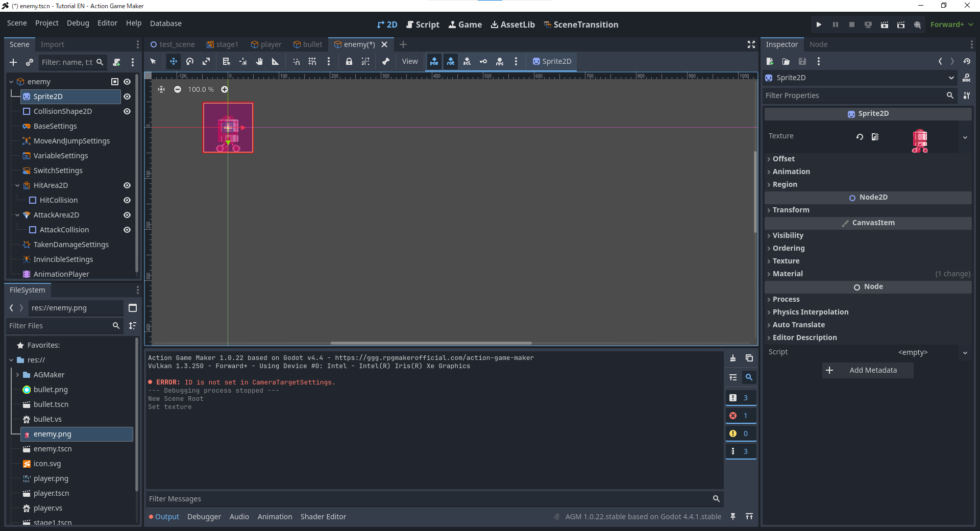
Task: Select the Move Mode tool
Action: point(174,61)
